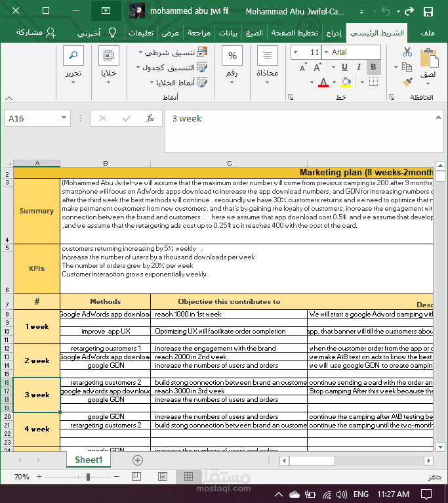Toggle Italic formatting
Image resolution: width=448 pixels, height=503 pixels.
pos(359,67)
